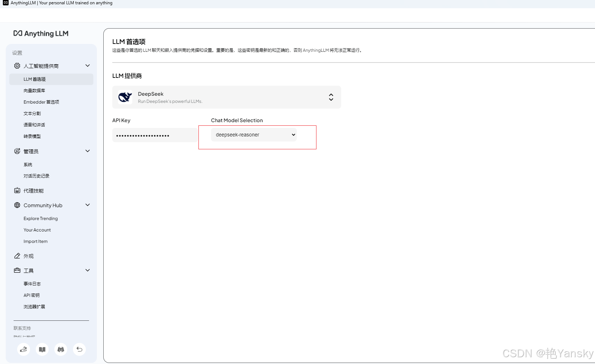This screenshot has width=595, height=364.
Task: Click the support hand icon at bottom
Action: (x=23, y=349)
